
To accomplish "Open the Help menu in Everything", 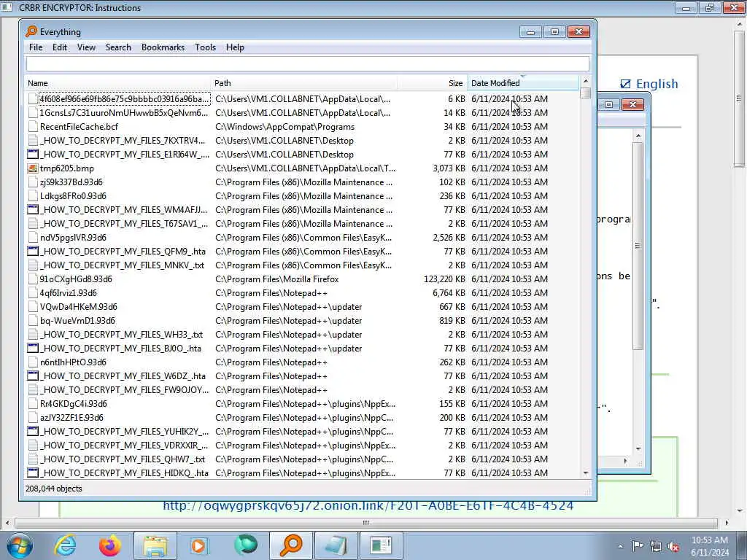I will [235, 47].
